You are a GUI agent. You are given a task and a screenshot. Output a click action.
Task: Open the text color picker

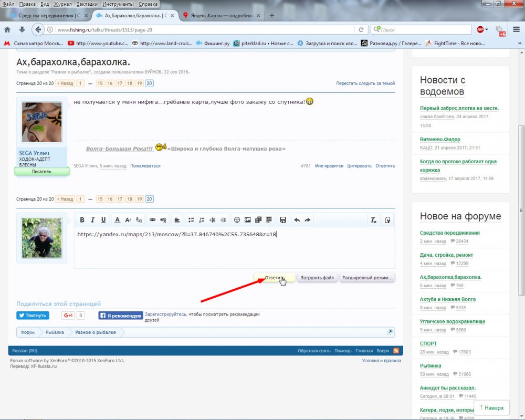tap(118, 220)
